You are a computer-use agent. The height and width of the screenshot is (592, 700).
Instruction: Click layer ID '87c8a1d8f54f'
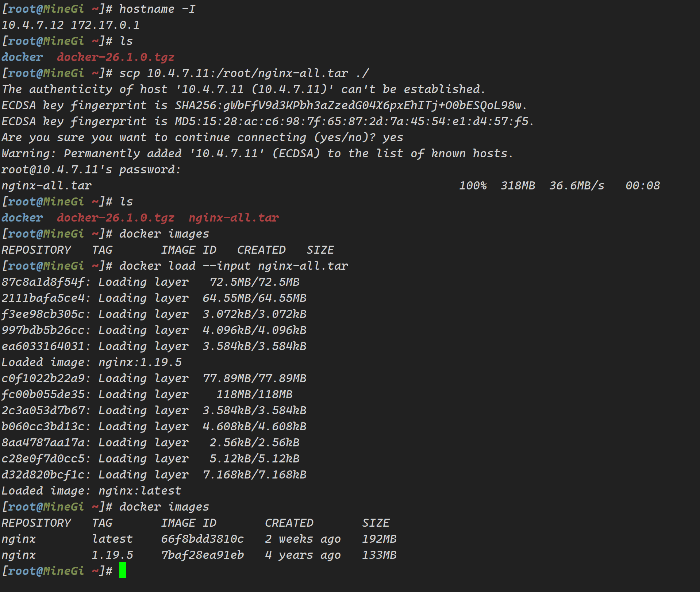point(43,282)
